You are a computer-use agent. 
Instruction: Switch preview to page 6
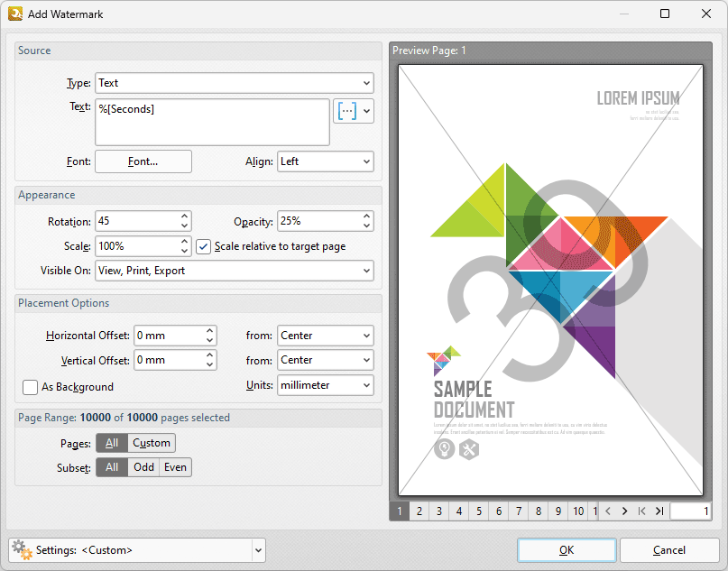click(499, 511)
